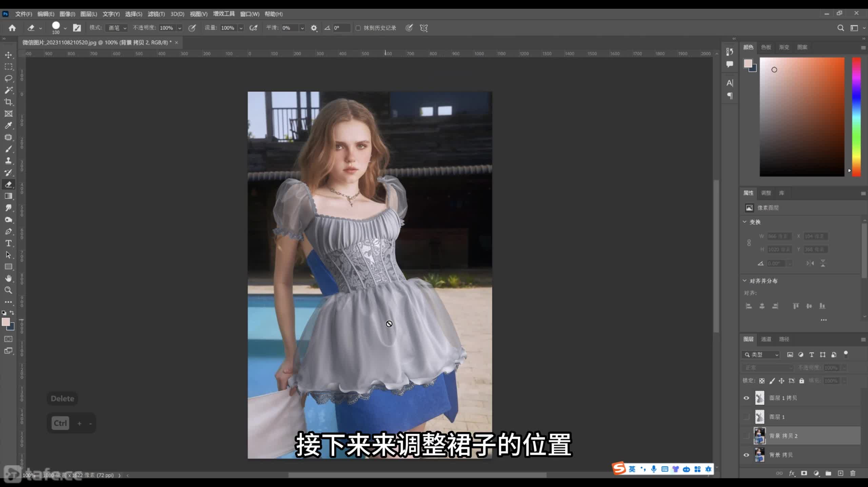Select the Crop tool
This screenshot has height=487, width=868.
click(x=8, y=102)
